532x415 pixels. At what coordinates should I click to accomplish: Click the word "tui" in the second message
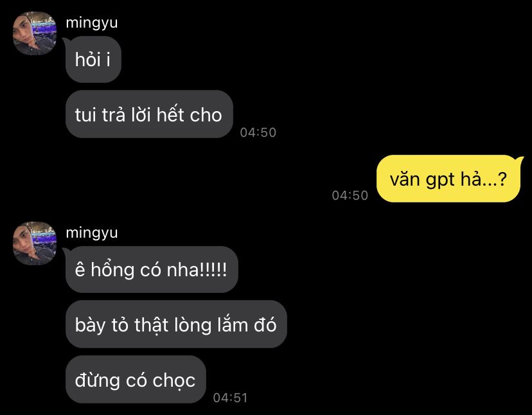[x=85, y=115]
